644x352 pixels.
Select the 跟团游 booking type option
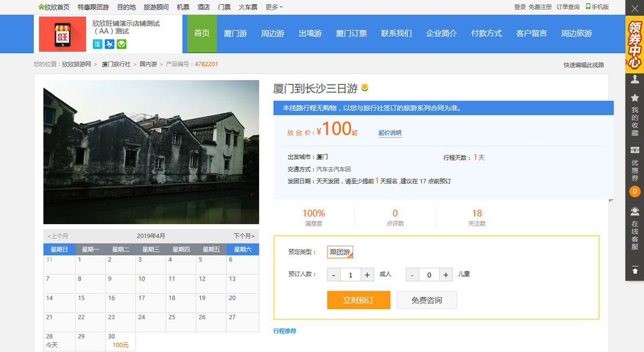340,252
